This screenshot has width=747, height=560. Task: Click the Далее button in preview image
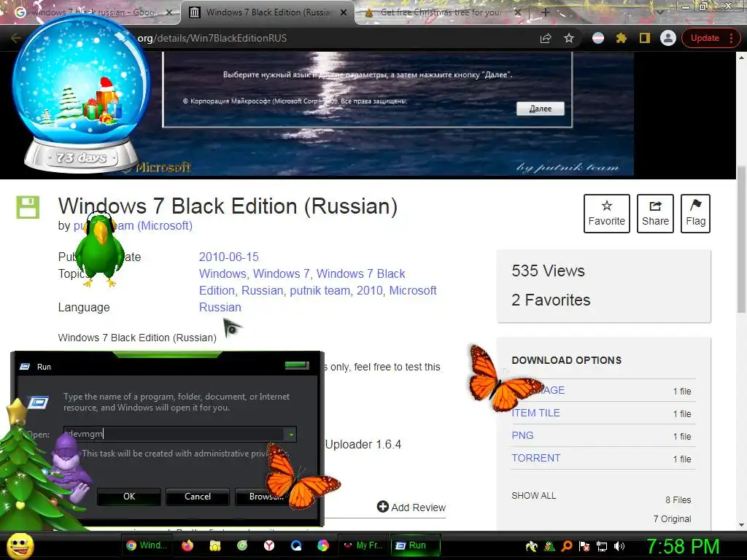(x=541, y=109)
